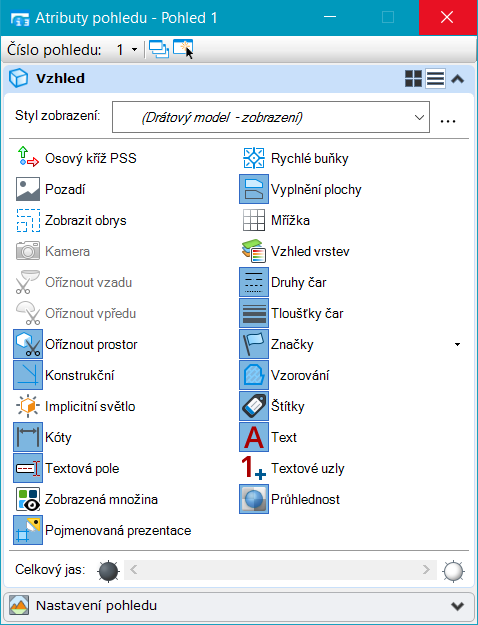478x625 pixels.
Task: Click the Textové uzly icon
Action: coord(254,468)
